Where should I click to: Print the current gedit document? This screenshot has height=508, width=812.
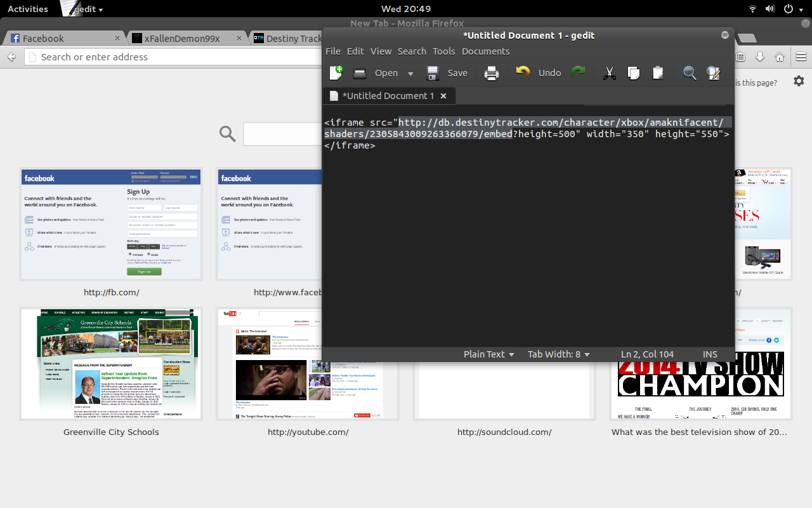pyautogui.click(x=492, y=73)
